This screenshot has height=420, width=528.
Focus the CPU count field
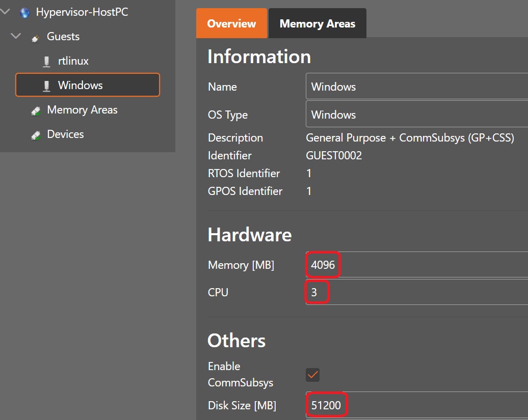[x=416, y=293]
